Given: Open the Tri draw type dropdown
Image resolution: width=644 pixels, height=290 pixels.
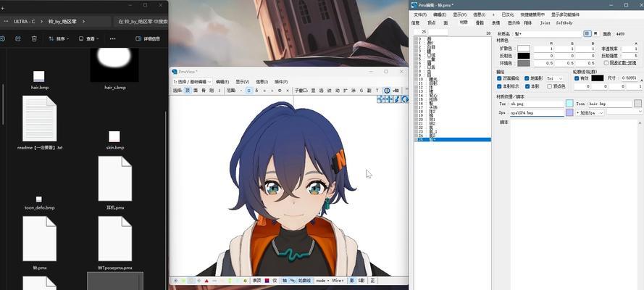Looking at the screenshot, I should tap(554, 78).
